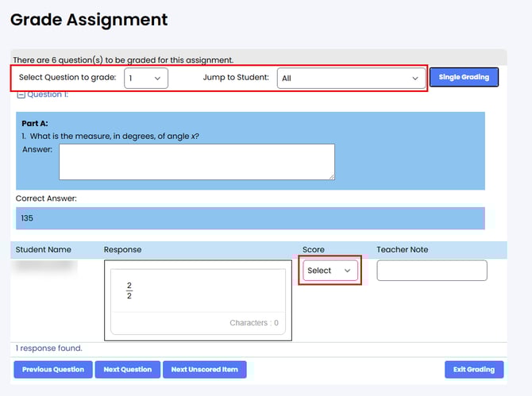Select the Correct Answer value 135
This screenshot has height=396, width=532.
[x=28, y=218]
